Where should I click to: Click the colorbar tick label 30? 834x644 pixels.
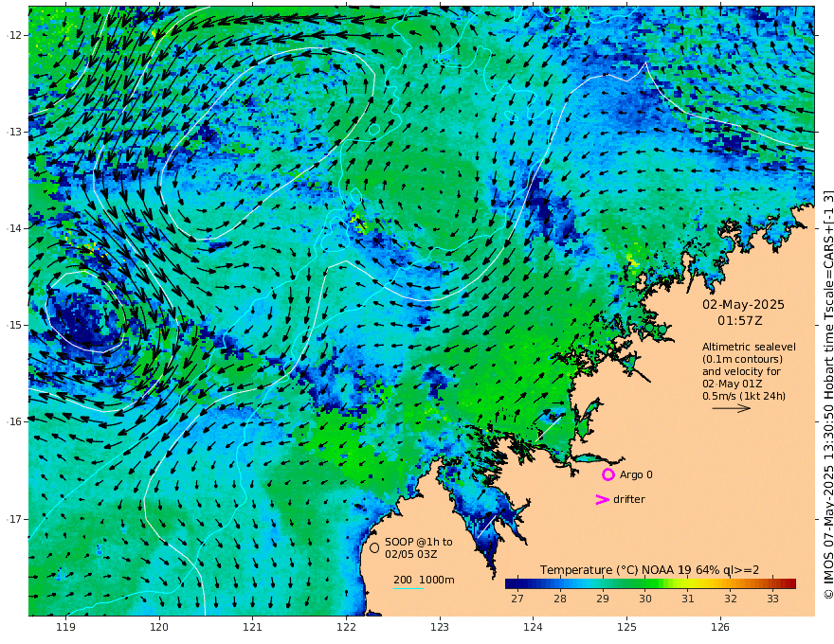645,599
